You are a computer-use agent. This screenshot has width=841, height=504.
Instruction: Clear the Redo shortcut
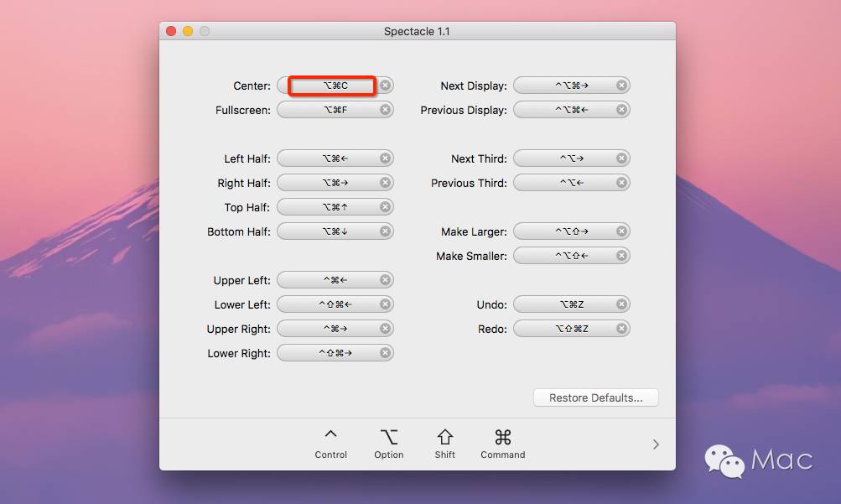point(621,329)
